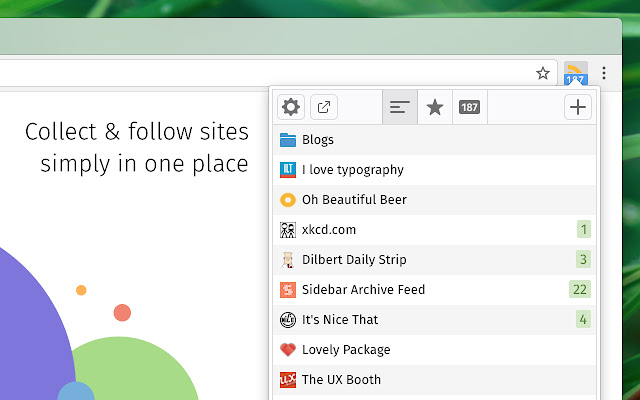Click the 22 unread badge on Sidebar Archive
This screenshot has height=400, width=640.
tap(579, 290)
